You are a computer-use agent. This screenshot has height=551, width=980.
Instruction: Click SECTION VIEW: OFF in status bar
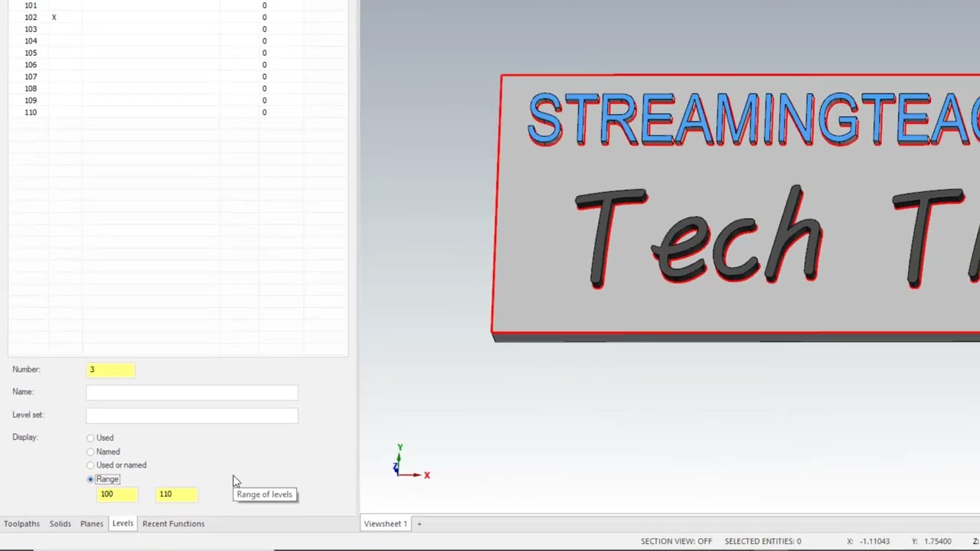click(676, 541)
